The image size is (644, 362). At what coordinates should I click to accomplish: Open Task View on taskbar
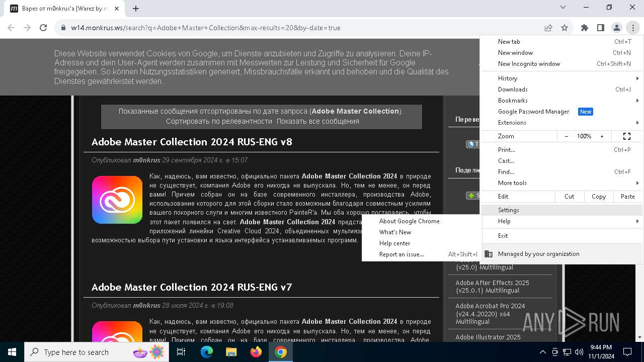click(181, 352)
